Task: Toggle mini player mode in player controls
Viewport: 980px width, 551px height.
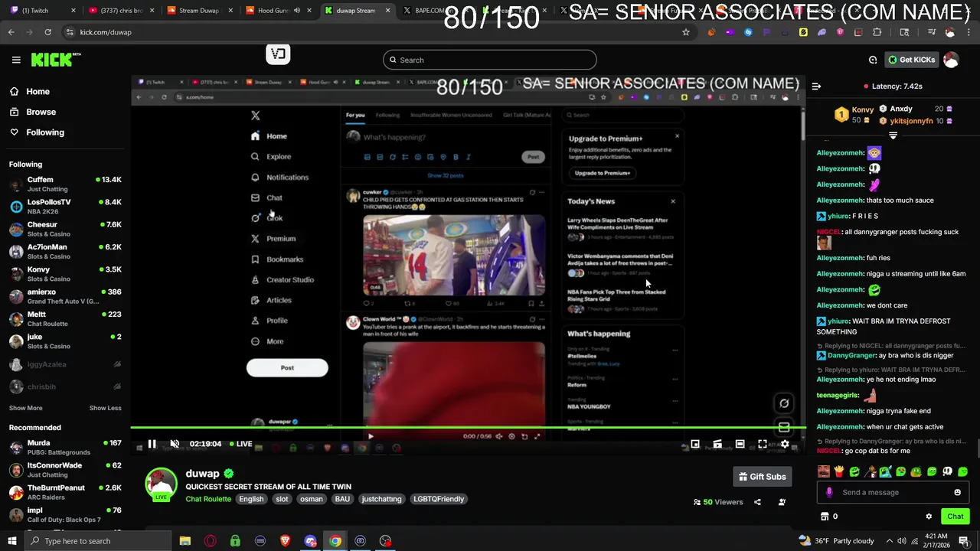Action: 717,444
